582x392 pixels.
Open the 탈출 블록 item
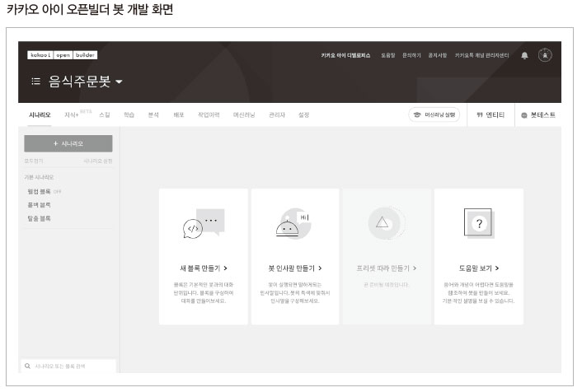click(x=39, y=218)
